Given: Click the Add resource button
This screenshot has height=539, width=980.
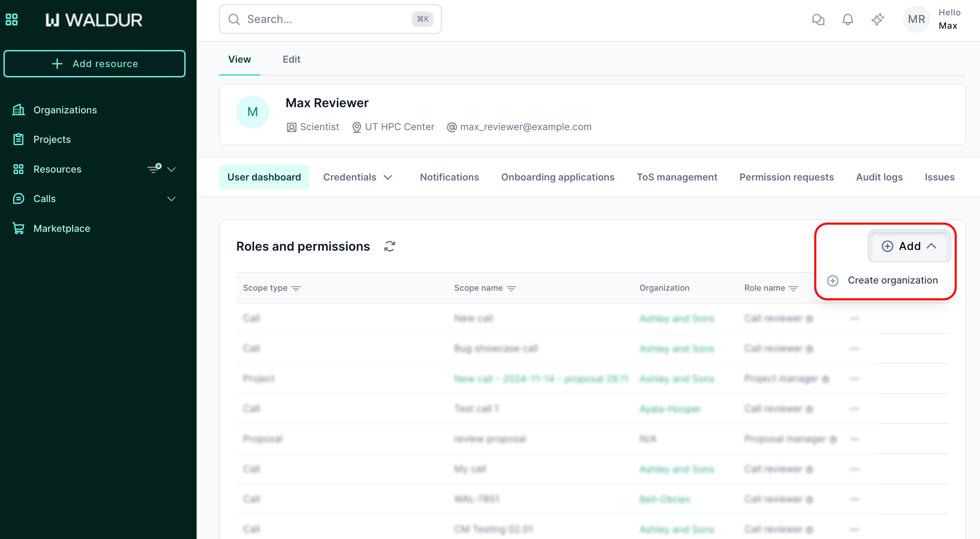Looking at the screenshot, I should click(x=95, y=64).
